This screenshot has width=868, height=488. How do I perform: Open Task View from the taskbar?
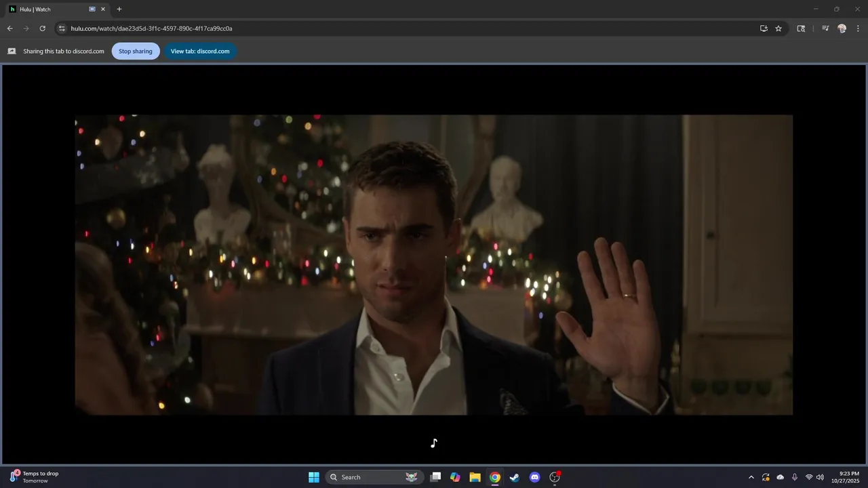click(436, 477)
